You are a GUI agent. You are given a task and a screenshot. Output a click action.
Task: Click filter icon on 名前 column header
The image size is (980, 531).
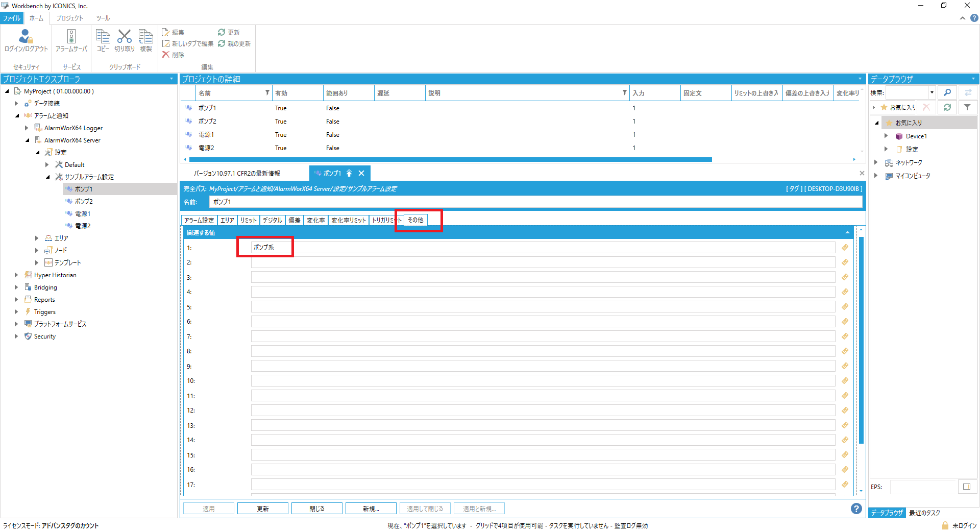click(x=267, y=92)
